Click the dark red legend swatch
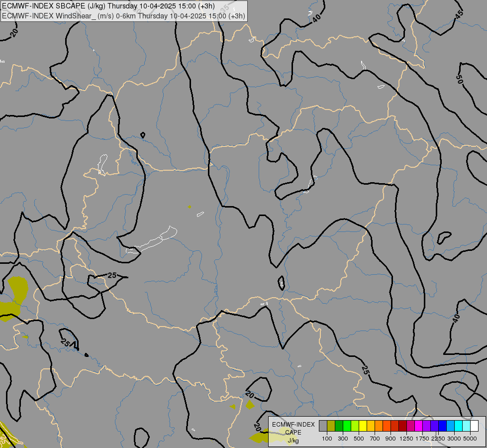The height and width of the screenshot is (448, 487). [x=403, y=426]
